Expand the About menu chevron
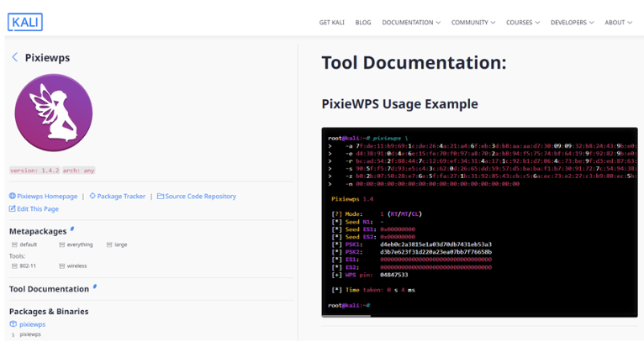The image size is (644, 347). tap(630, 23)
